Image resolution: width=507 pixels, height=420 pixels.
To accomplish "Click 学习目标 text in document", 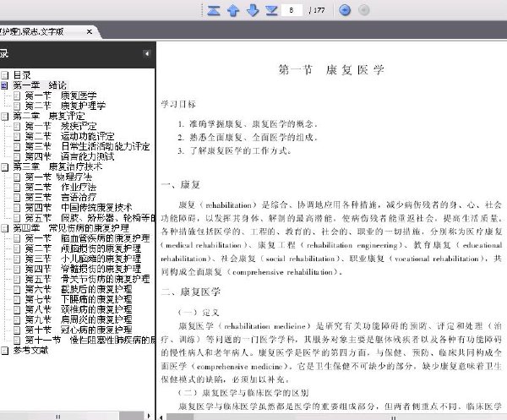I will (178, 104).
